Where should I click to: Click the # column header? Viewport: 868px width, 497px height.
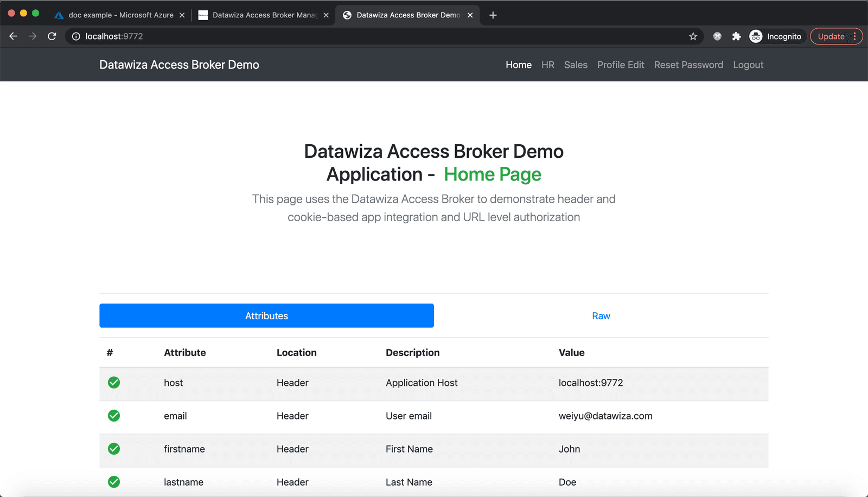[110, 352]
